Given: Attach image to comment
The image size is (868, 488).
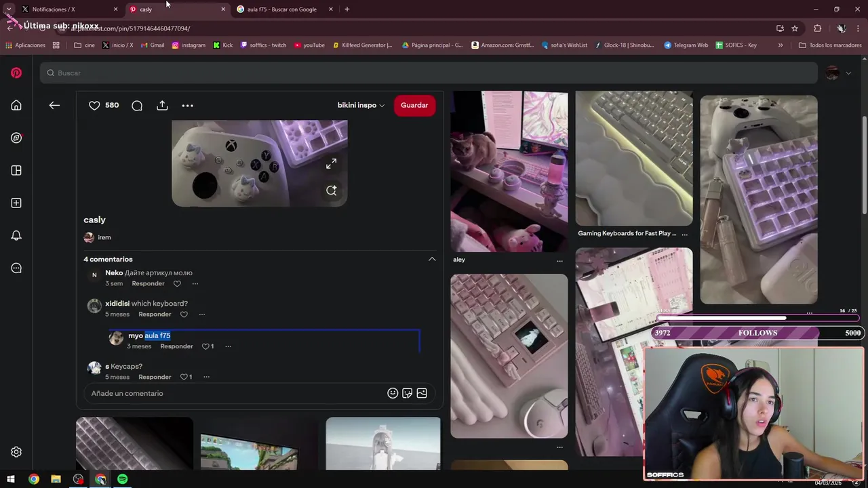Looking at the screenshot, I should pyautogui.click(x=422, y=393).
